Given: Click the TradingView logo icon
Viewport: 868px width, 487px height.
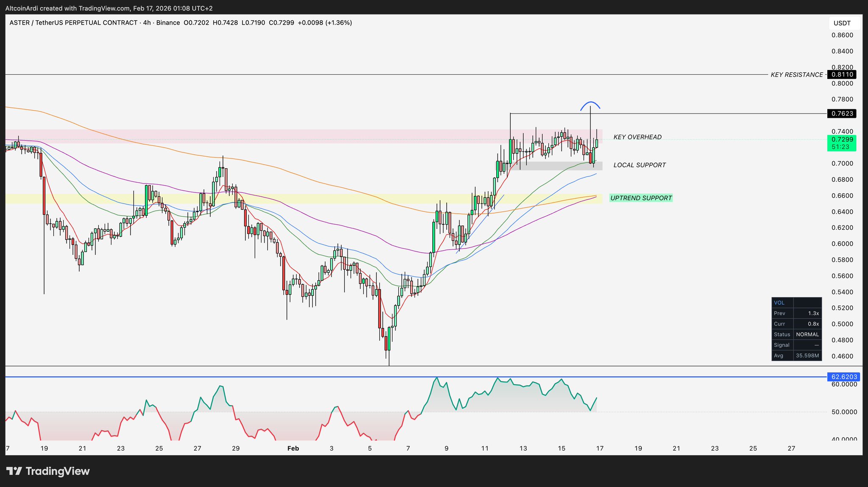Looking at the screenshot, I should pos(14,471).
